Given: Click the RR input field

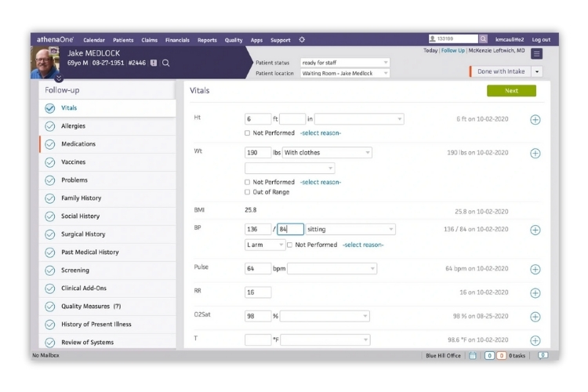Looking at the screenshot, I should (258, 292).
